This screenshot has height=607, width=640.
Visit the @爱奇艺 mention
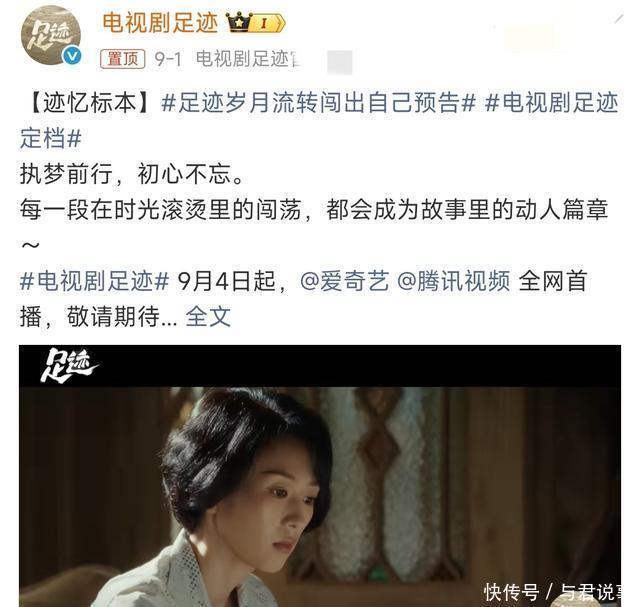click(344, 281)
